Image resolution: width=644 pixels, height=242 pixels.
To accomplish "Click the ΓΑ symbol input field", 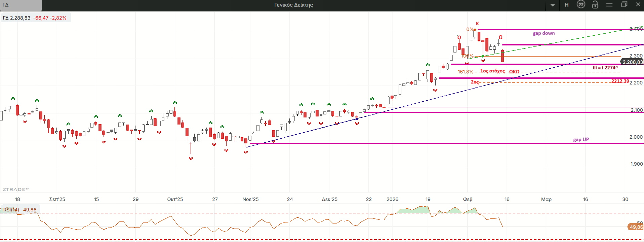I will pos(21,5).
